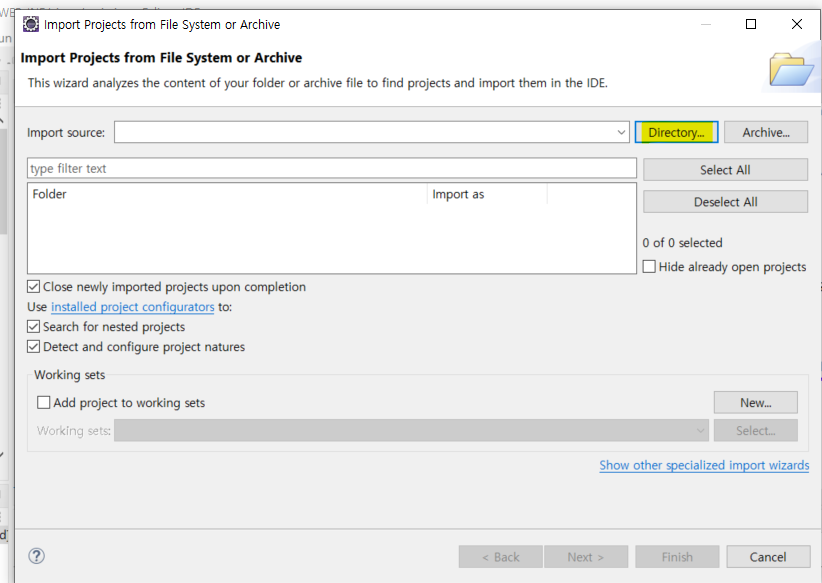This screenshot has width=822, height=583.
Task: Open the Working sets combo box
Action: [x=700, y=430]
